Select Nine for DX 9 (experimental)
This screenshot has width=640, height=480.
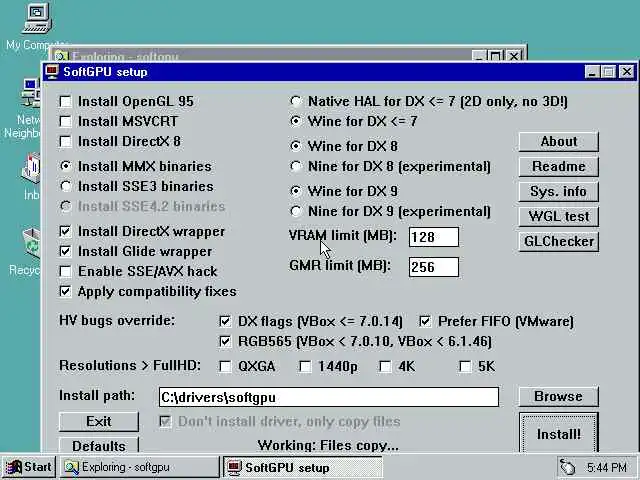click(296, 211)
